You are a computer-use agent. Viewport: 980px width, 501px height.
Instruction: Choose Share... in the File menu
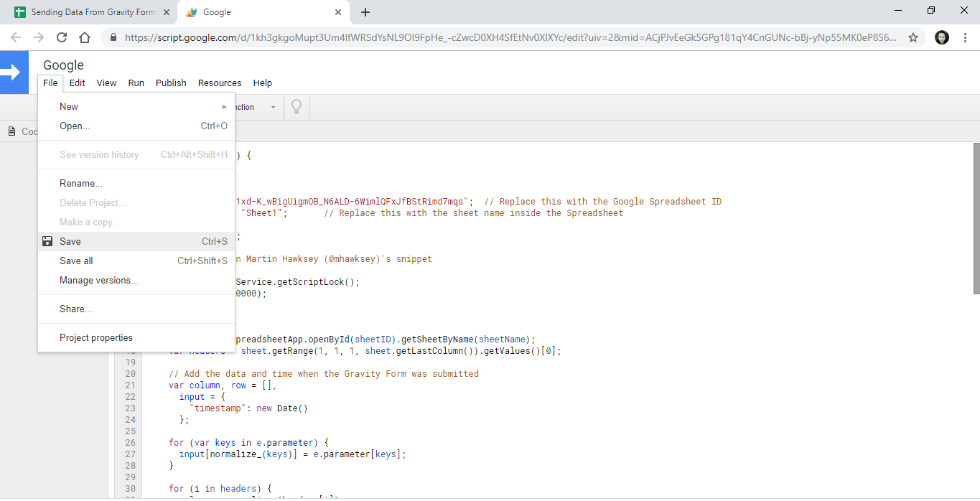point(136,309)
